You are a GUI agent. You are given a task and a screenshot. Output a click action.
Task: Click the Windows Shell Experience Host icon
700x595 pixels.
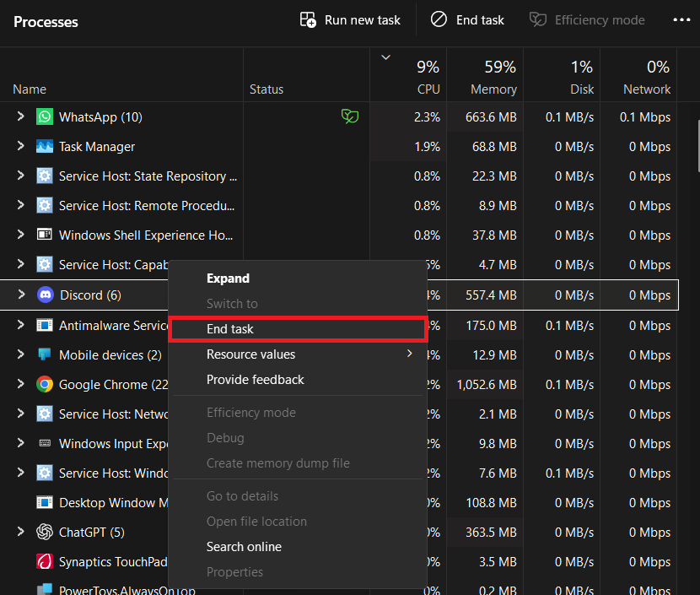click(x=45, y=235)
